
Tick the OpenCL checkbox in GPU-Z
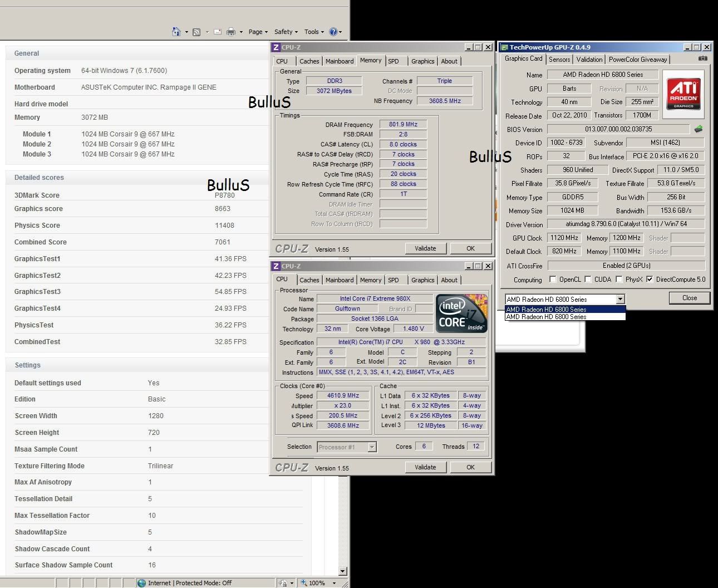point(553,280)
